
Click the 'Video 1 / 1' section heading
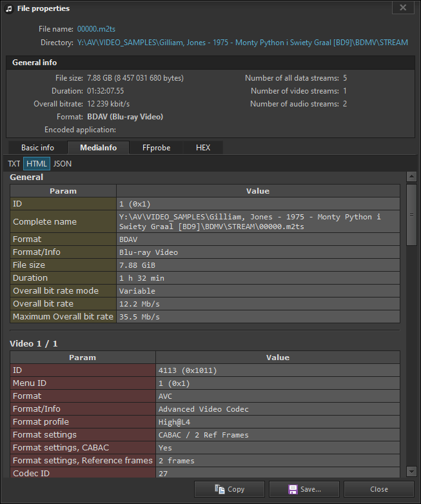[x=34, y=343]
